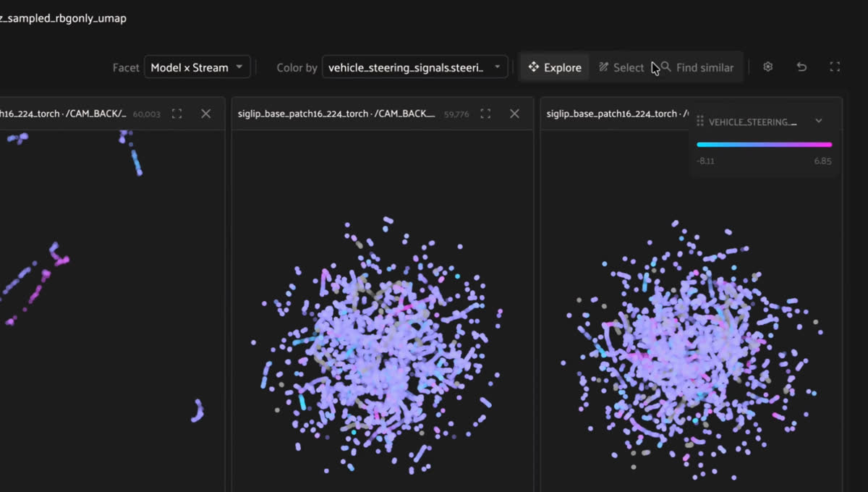Click the panel title ending in /CAM_BACK_...

coord(336,114)
